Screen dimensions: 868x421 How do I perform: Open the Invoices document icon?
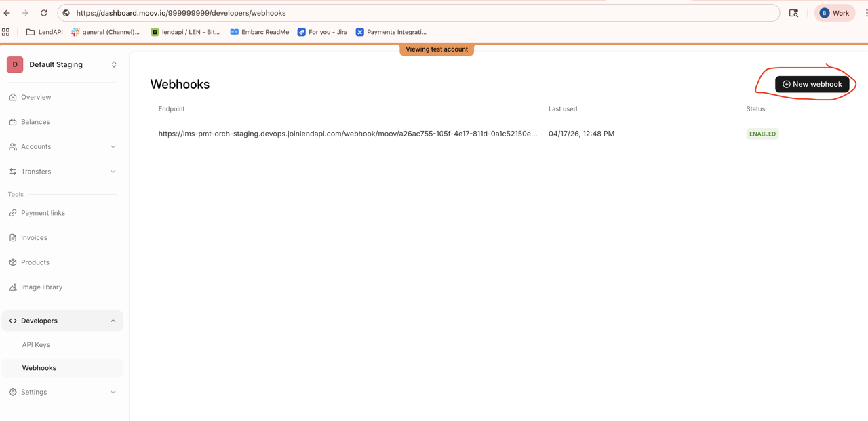click(x=13, y=238)
